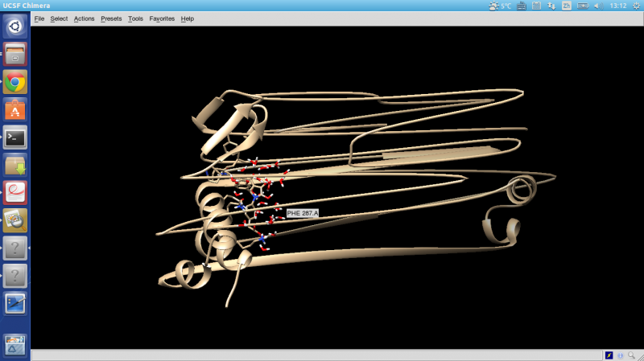Show reply log with the info icon
The width and height of the screenshot is (644, 361).
[620, 355]
